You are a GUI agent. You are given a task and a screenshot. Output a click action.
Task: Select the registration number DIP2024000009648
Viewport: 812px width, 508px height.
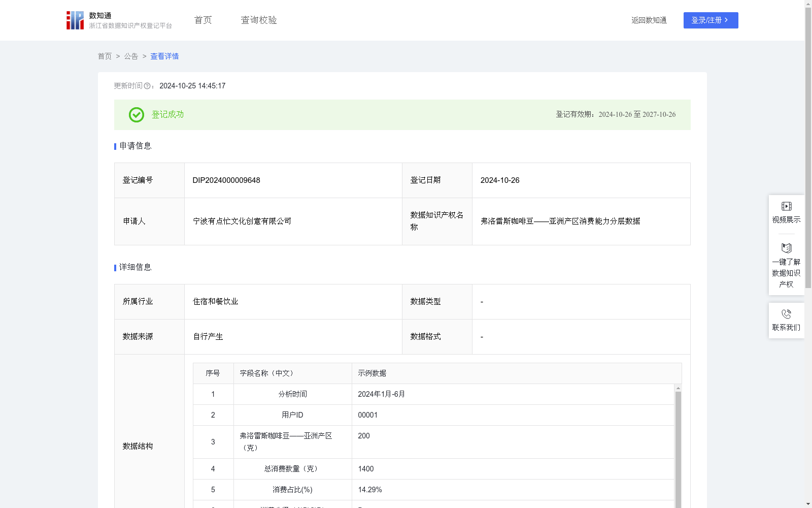click(226, 180)
